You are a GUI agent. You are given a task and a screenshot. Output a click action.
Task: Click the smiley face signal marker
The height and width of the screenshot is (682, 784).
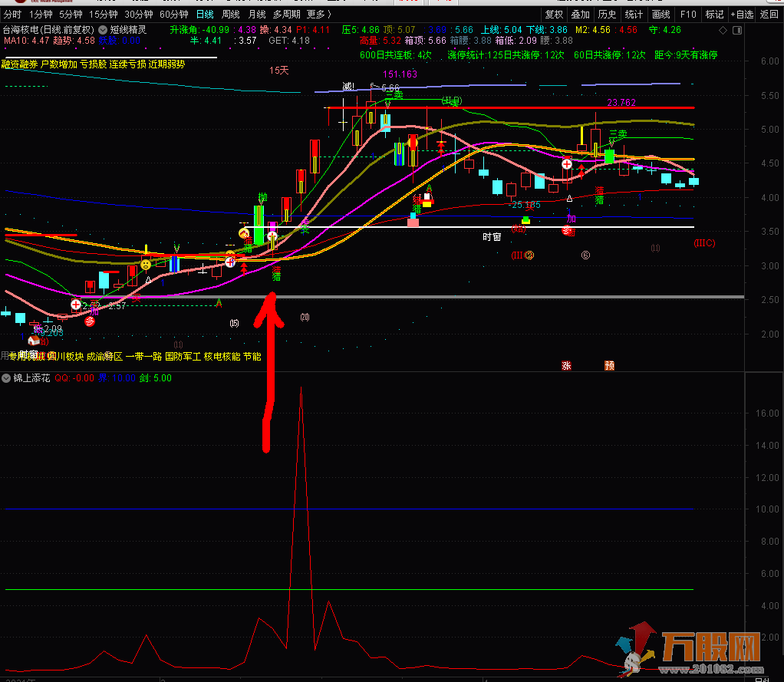[x=146, y=265]
